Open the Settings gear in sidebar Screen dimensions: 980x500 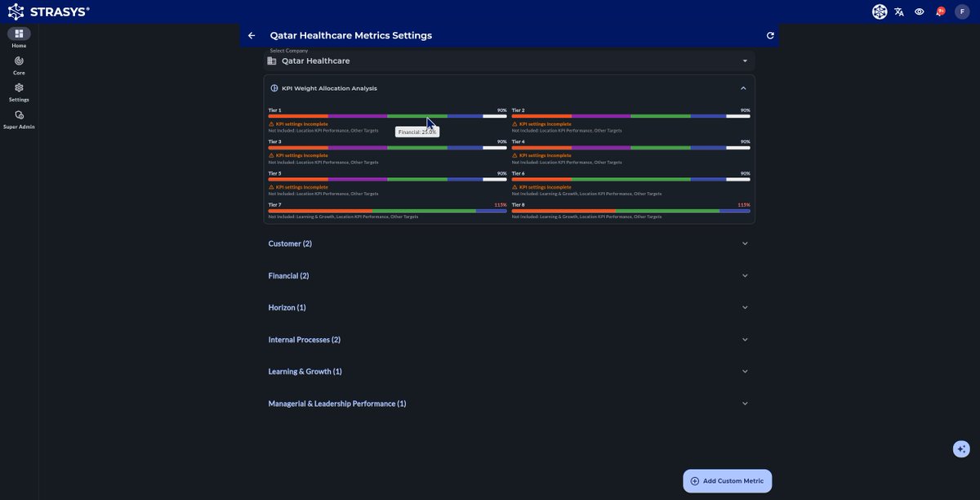[x=19, y=87]
